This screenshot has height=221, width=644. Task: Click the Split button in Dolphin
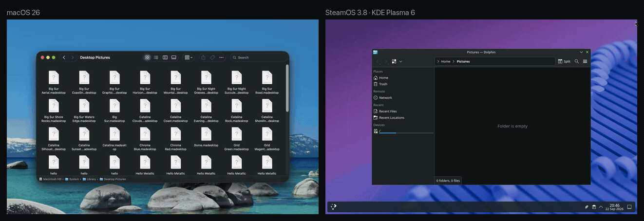click(564, 62)
